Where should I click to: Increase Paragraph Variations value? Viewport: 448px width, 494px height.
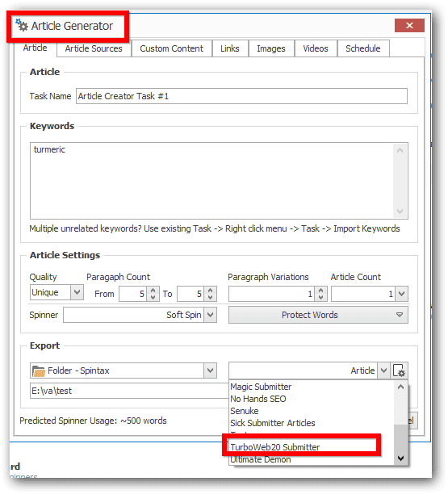pos(320,291)
